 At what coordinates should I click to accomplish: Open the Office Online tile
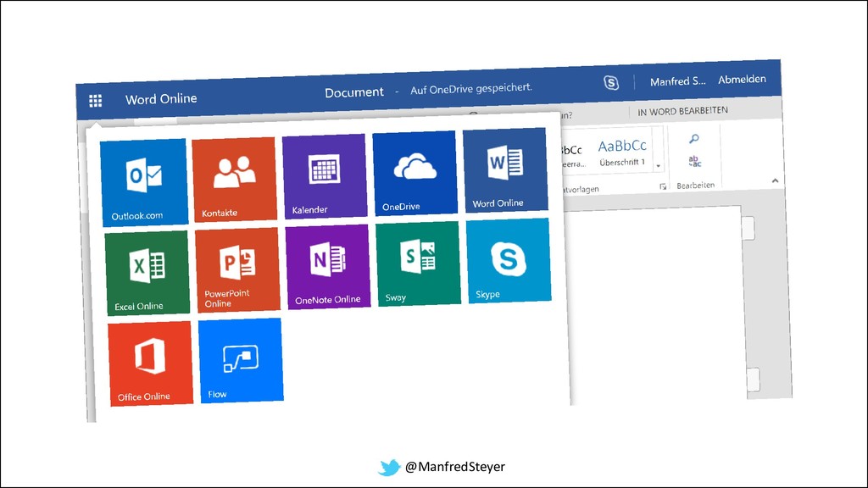pos(151,363)
